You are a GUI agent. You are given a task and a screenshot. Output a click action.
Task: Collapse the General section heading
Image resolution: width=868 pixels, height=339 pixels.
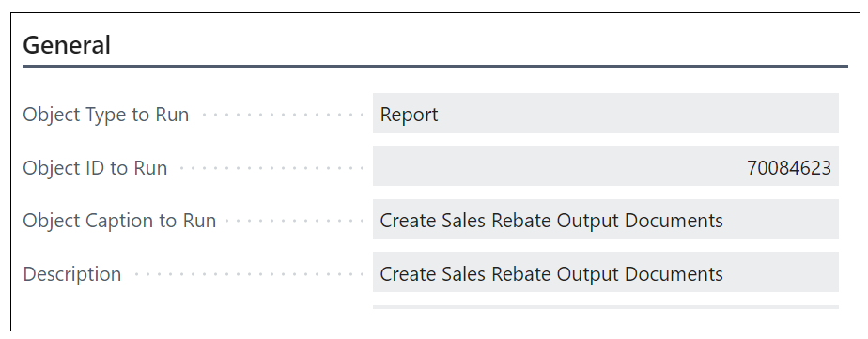coord(67,45)
